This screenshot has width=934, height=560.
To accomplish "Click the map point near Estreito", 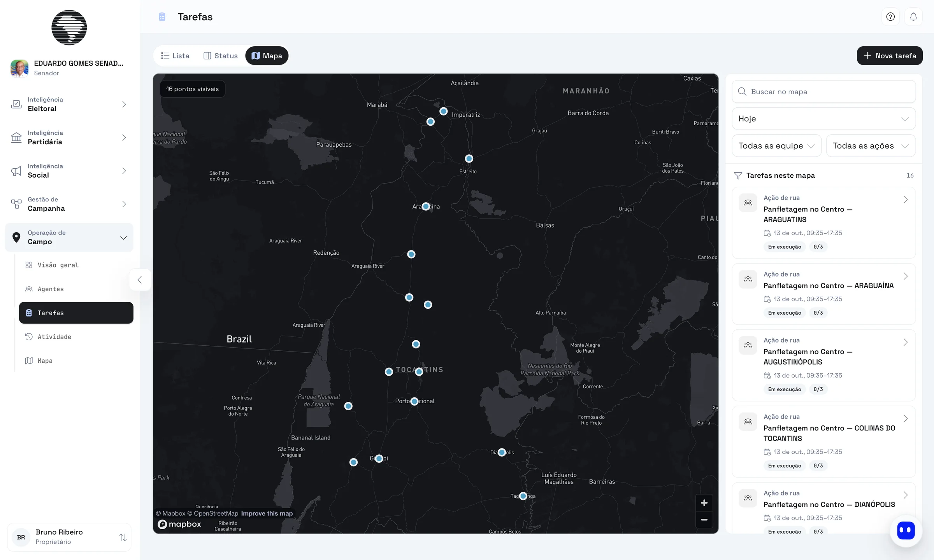I will coord(469,159).
